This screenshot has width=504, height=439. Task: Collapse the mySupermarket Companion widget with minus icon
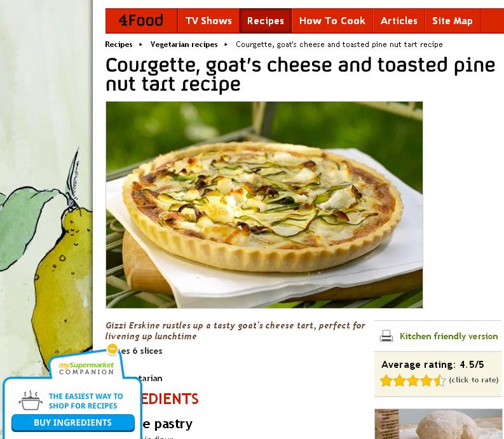tap(112, 349)
